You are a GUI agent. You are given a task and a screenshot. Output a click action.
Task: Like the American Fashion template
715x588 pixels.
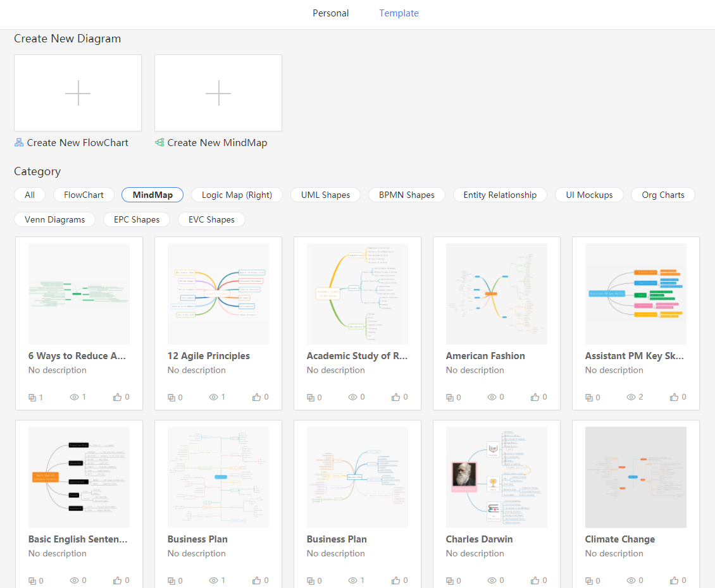[535, 397]
